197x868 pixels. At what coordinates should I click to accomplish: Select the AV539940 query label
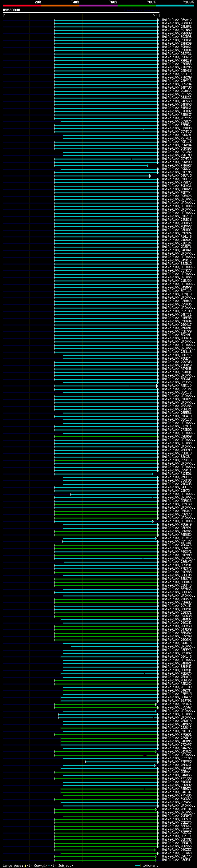11,10
